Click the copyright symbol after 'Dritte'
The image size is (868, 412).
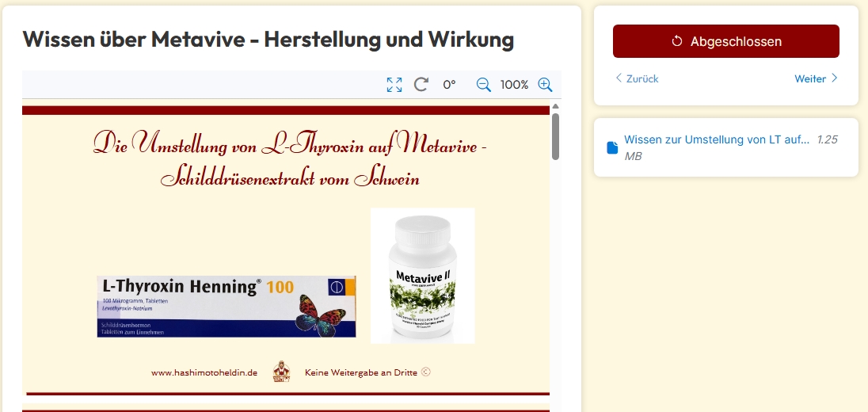tap(426, 372)
